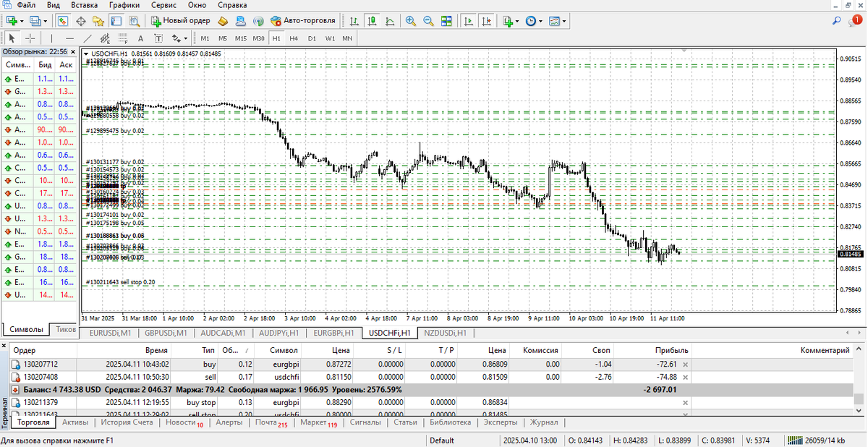This screenshot has width=868, height=447.
Task: Select the text label T tool
Action: [x=158, y=38]
